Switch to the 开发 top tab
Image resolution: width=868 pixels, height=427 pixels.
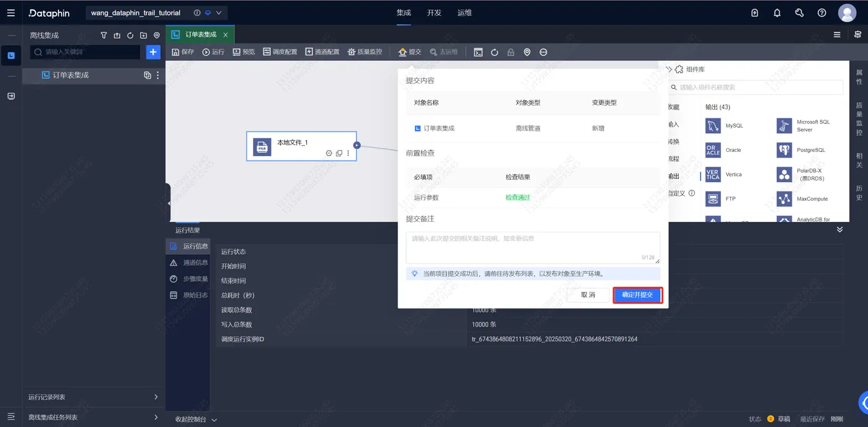coord(434,12)
